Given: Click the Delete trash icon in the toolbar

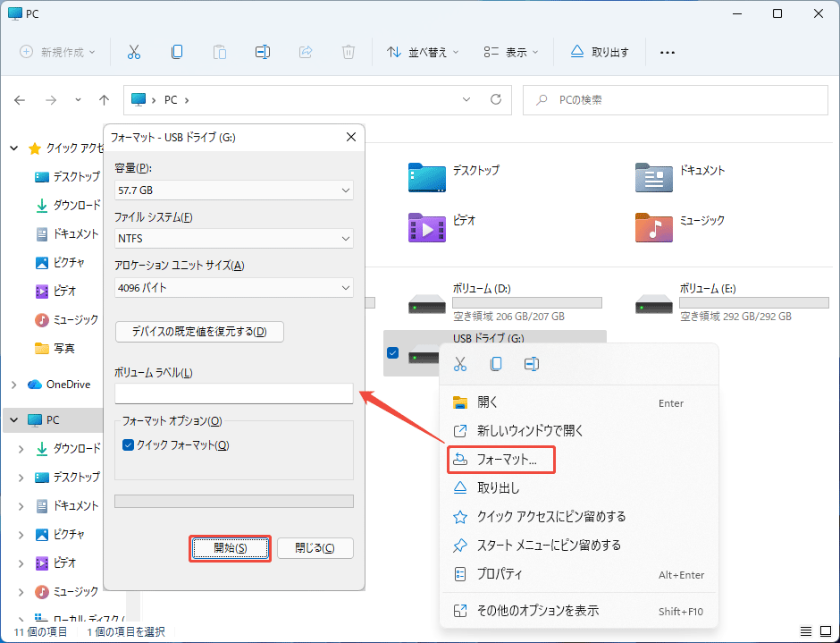Looking at the screenshot, I should [348, 51].
